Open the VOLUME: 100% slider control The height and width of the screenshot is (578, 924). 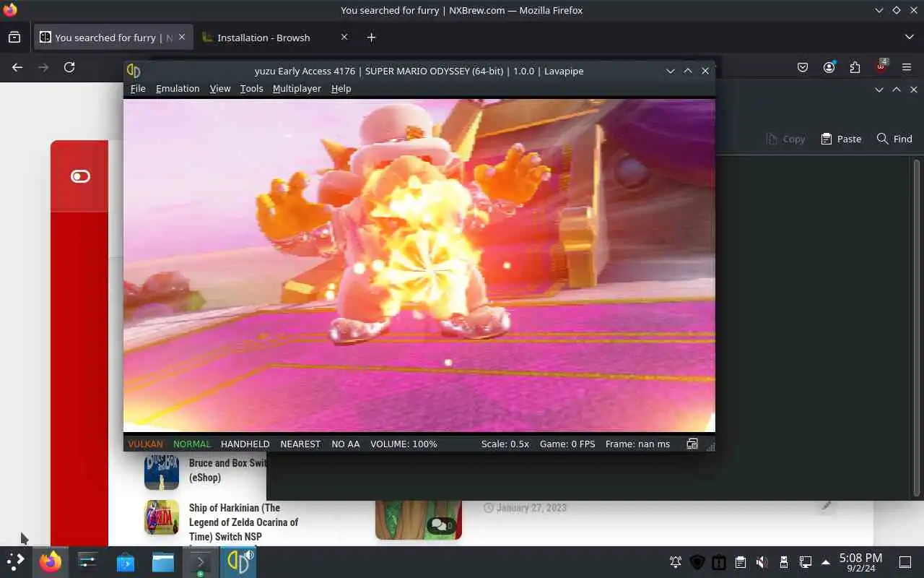pos(404,444)
